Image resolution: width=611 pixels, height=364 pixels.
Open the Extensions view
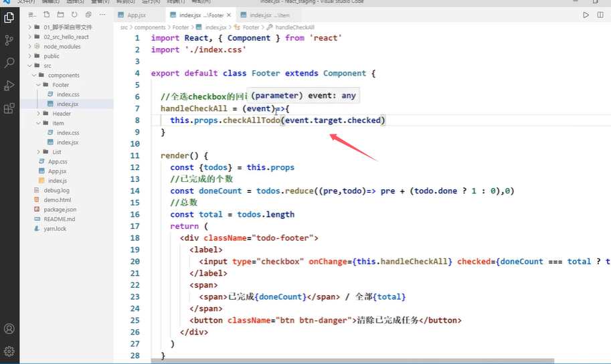tap(9, 108)
